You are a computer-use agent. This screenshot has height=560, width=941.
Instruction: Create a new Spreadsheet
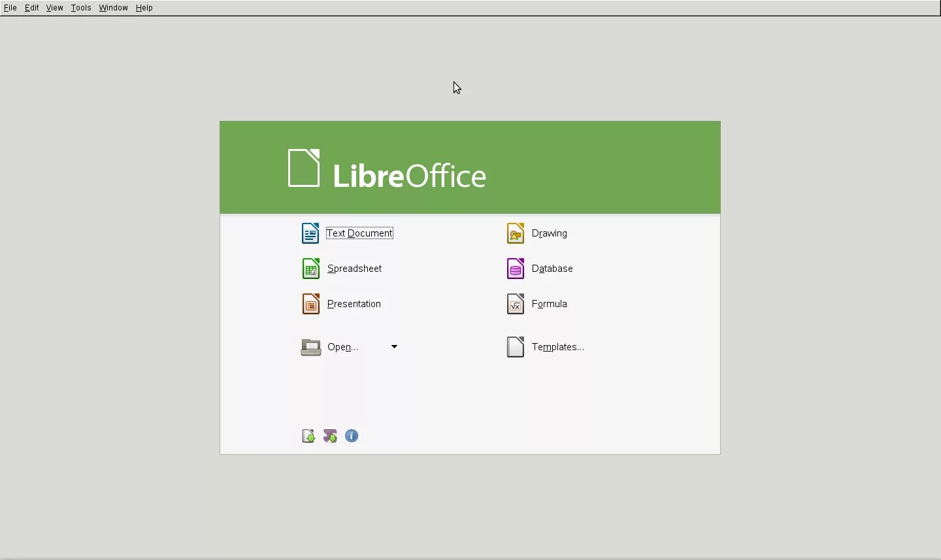(x=342, y=269)
